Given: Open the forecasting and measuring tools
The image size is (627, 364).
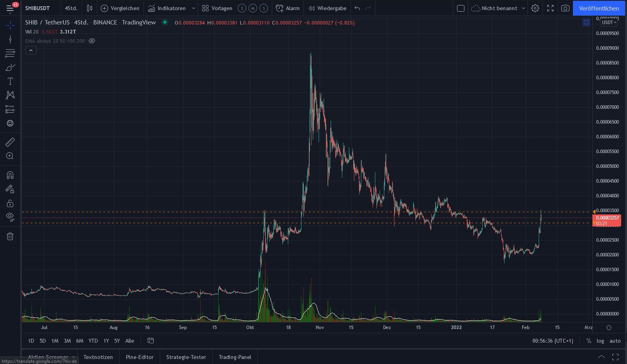Looking at the screenshot, I should [10, 109].
